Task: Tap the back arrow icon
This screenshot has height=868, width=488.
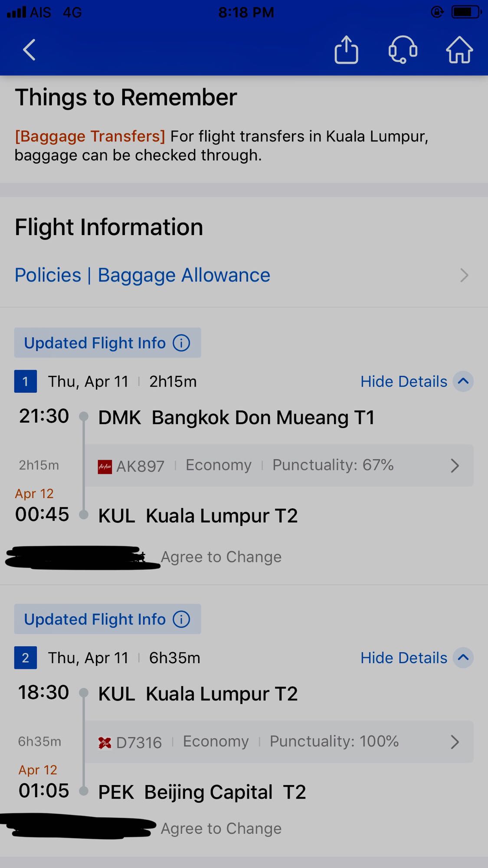Action: click(29, 49)
